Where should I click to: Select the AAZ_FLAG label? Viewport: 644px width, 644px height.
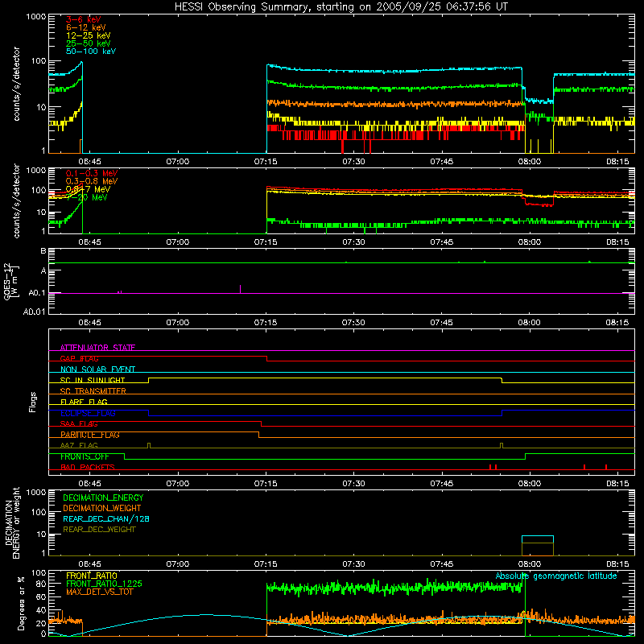(79, 445)
